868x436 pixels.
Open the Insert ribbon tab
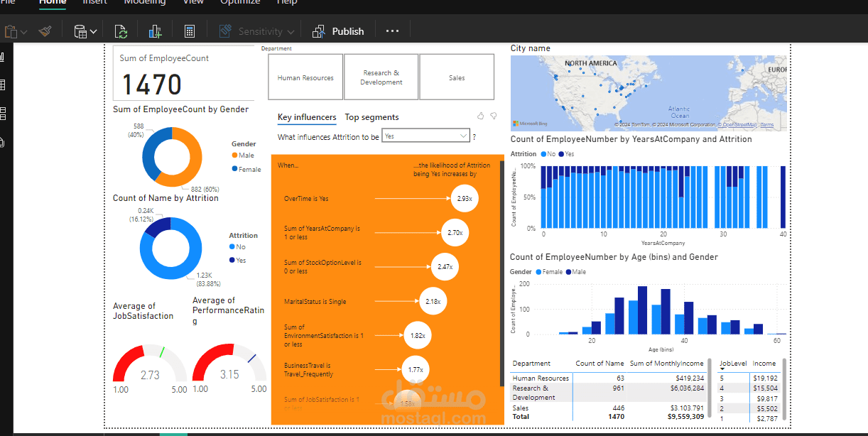point(95,3)
